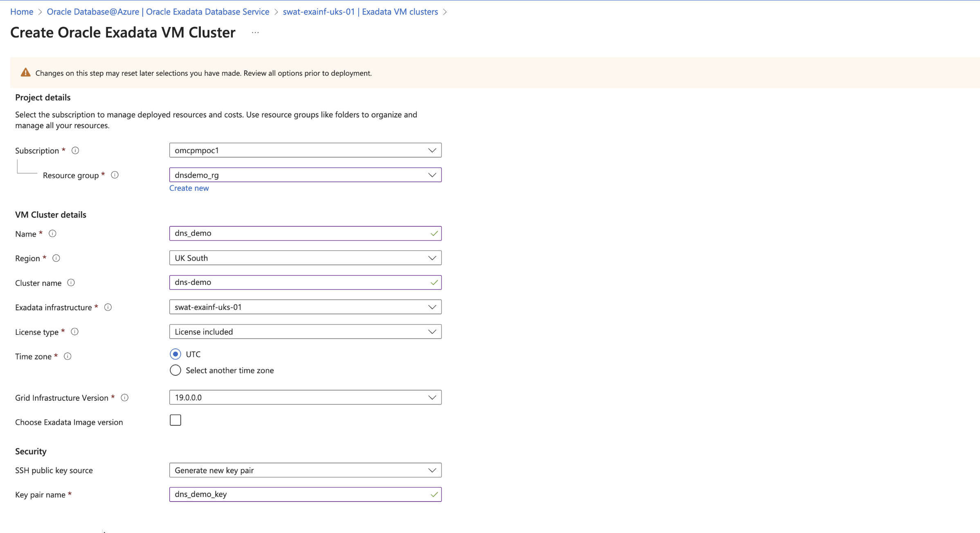Open the Subscription dropdown

click(x=305, y=150)
